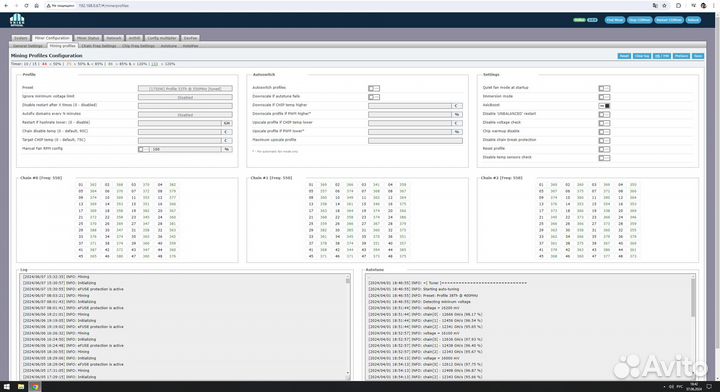Toggle Quiet fan mode at startup
The width and height of the screenshot is (720, 392).
tap(604, 88)
